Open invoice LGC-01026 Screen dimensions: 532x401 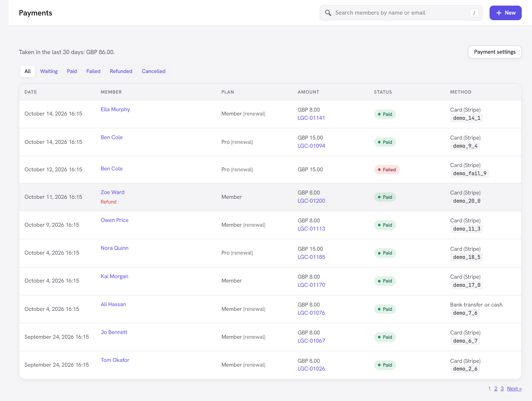tap(311, 369)
